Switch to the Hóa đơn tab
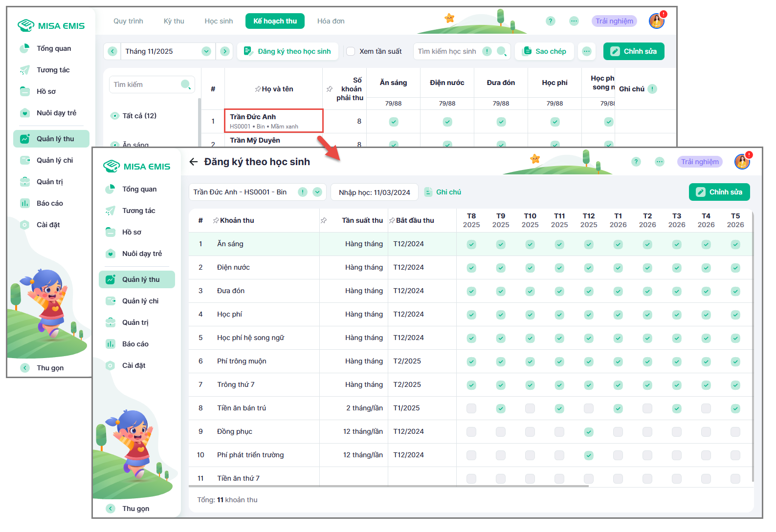Viewport: 776px width, 532px height. point(331,21)
